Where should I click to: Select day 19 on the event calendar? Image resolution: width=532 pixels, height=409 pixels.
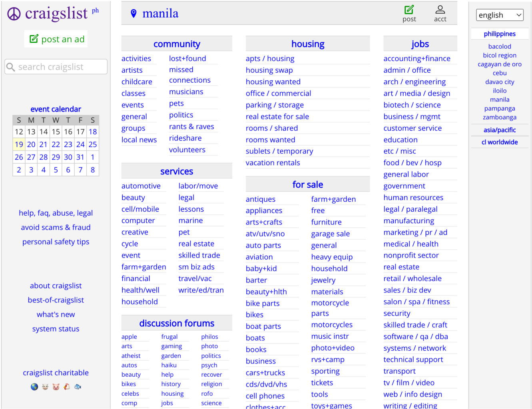click(19, 144)
